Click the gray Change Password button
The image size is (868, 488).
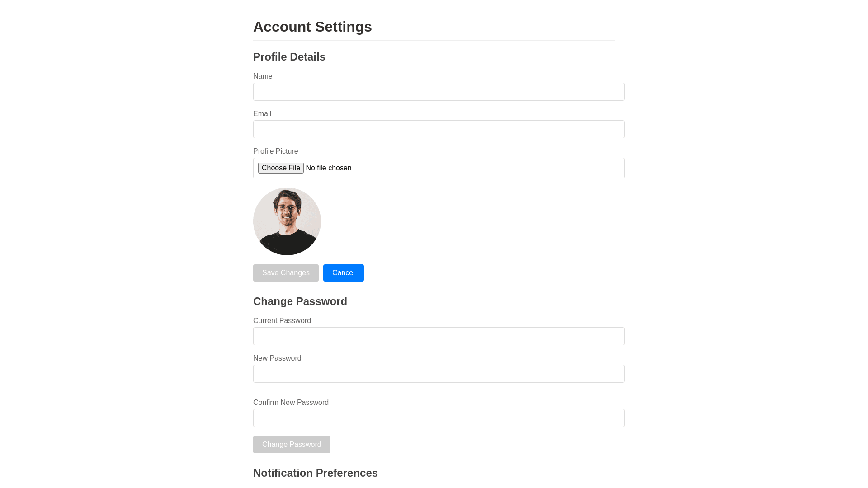[x=292, y=445]
